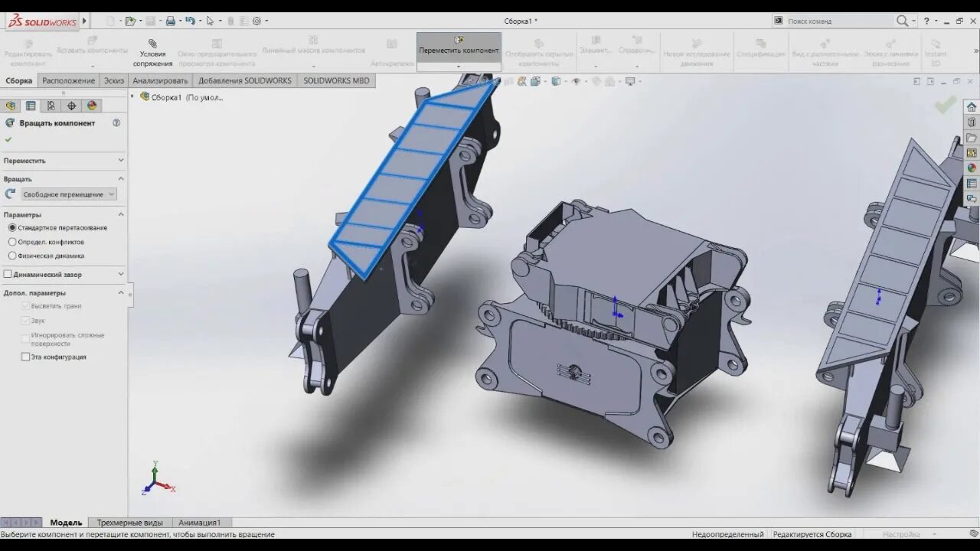Switch to the SOLIDWORKS MBD tab
The height and width of the screenshot is (551, 980).
point(336,80)
